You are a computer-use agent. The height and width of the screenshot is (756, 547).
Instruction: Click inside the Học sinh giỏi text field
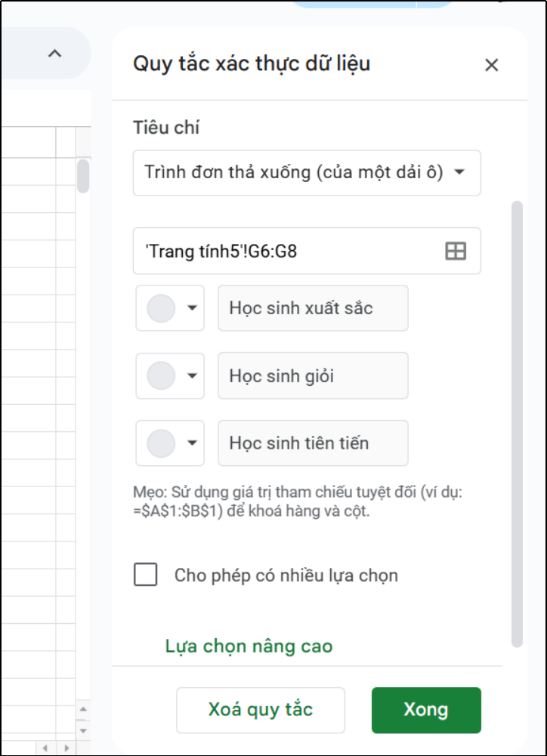coord(313,375)
